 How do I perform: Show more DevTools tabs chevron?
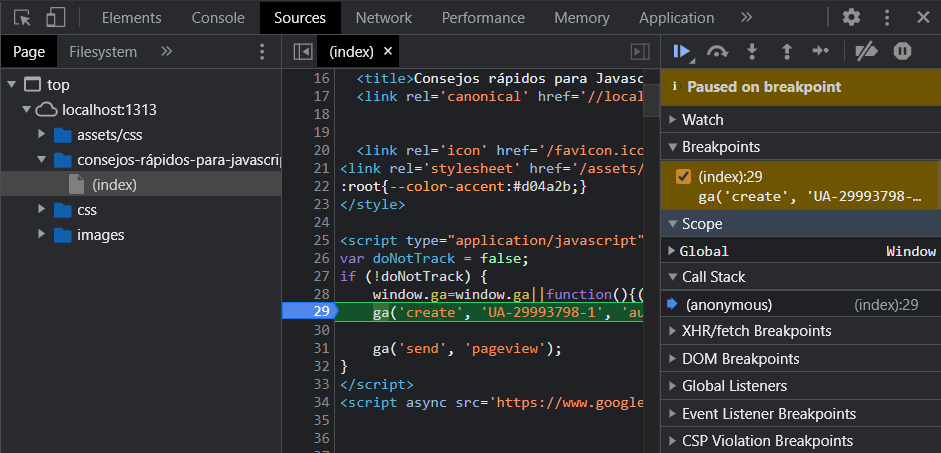click(x=747, y=17)
